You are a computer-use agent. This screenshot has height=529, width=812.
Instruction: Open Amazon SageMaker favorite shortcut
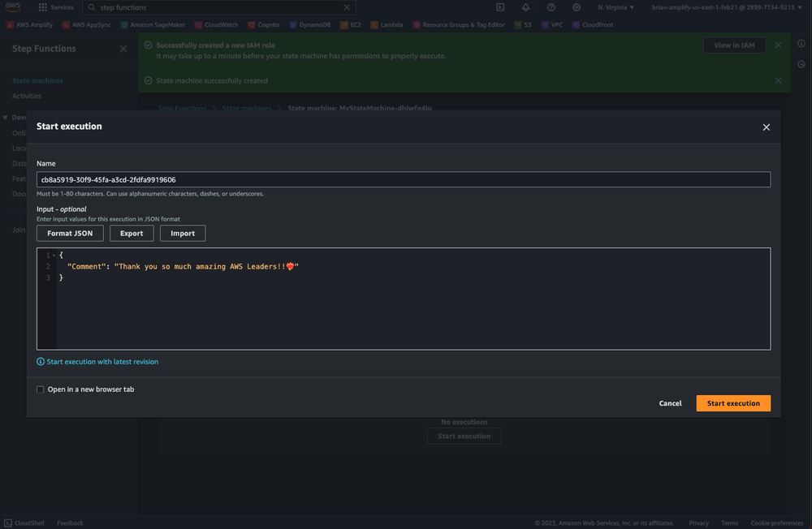coord(153,25)
